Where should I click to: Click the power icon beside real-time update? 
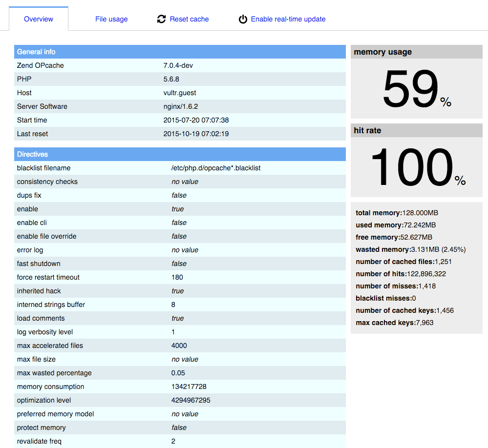(x=243, y=19)
